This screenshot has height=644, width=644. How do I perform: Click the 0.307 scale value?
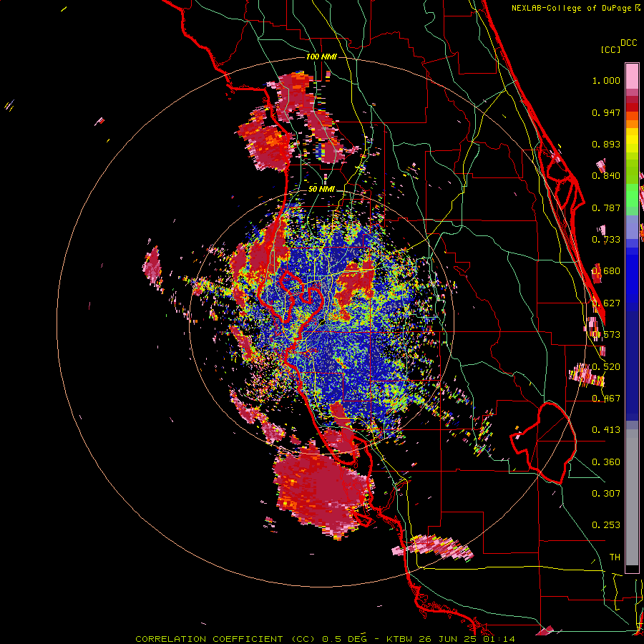pos(606,494)
